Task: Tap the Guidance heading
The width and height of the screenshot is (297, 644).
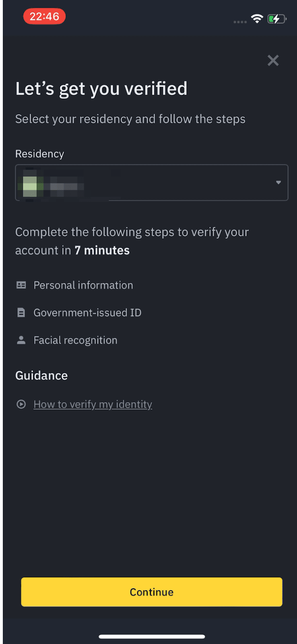Action: tap(41, 375)
